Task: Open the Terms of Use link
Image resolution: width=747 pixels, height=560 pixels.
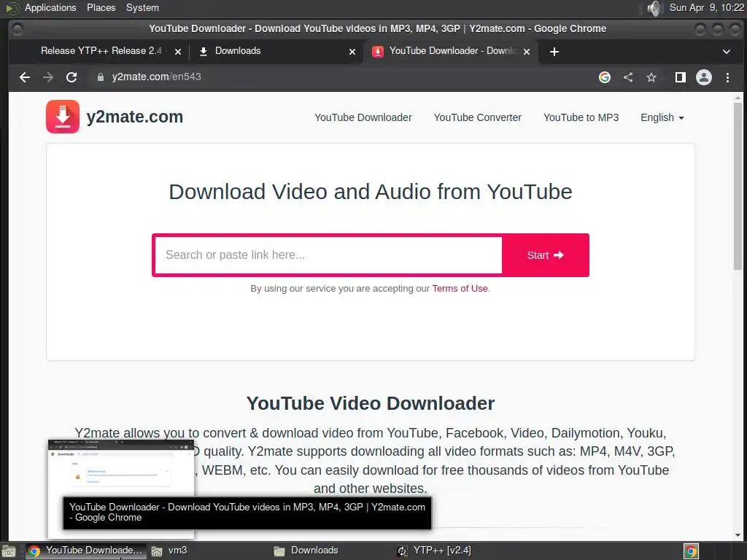Action: [460, 289]
